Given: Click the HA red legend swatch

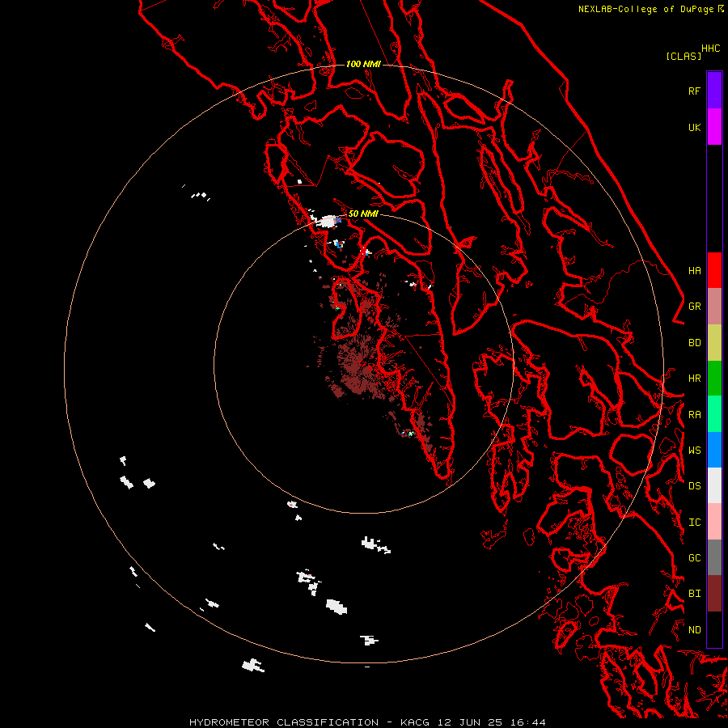Looking at the screenshot, I should click(714, 270).
